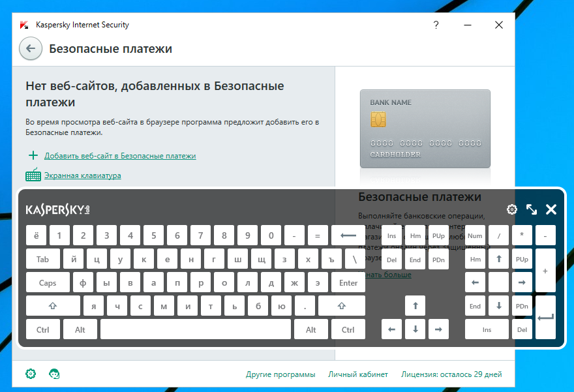Tap the numpad left arrow key

pos(475,282)
